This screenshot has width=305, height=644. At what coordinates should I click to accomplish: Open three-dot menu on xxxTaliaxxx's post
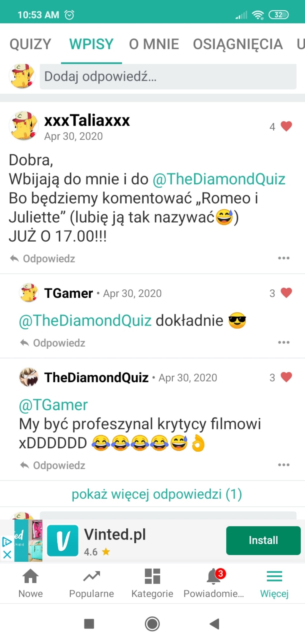pos(284,258)
